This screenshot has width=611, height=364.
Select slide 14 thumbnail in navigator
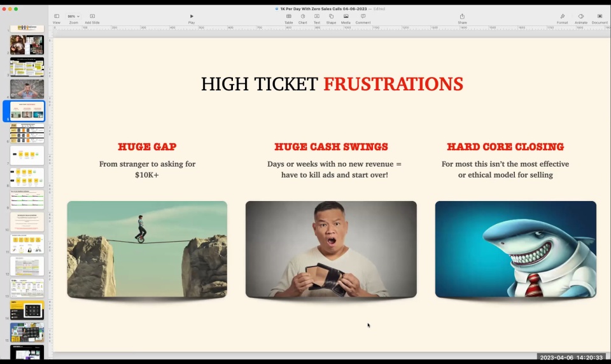pyautogui.click(x=27, y=310)
